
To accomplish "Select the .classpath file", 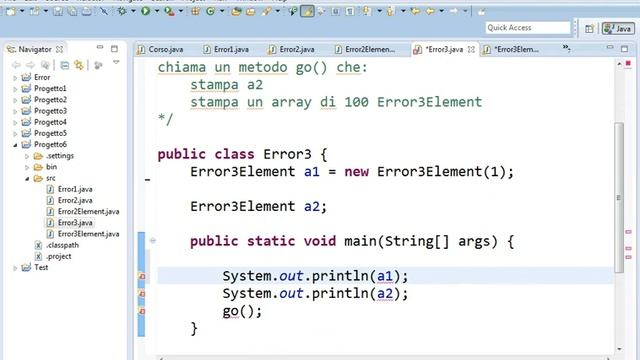I will pos(62,245).
